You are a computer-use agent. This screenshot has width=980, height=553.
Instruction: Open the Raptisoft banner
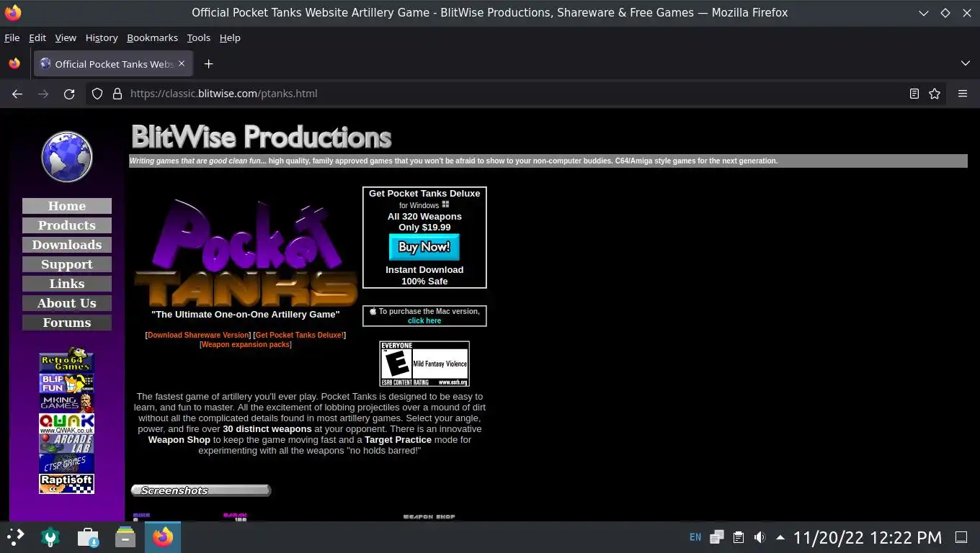point(66,483)
